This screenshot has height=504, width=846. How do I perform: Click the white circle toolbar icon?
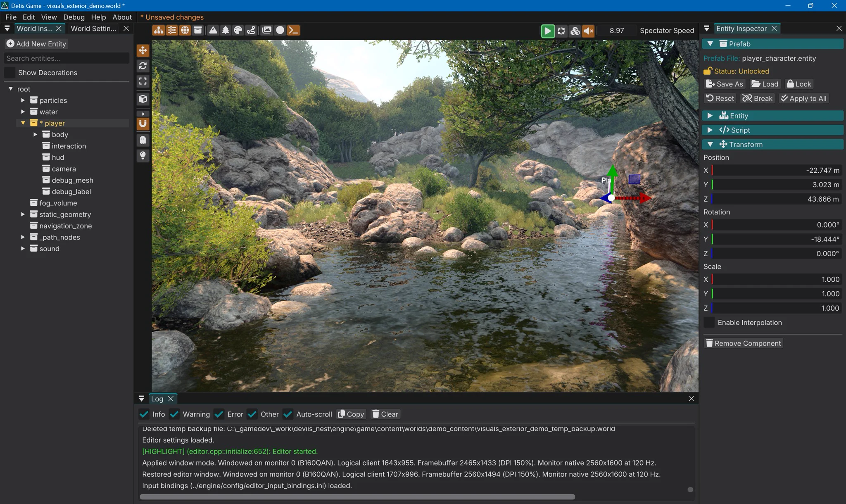280,30
